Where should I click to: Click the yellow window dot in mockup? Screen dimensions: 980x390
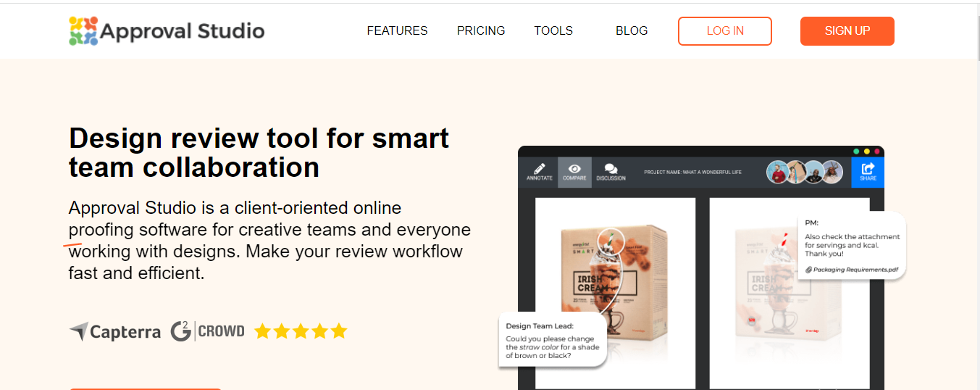pyautogui.click(x=866, y=152)
